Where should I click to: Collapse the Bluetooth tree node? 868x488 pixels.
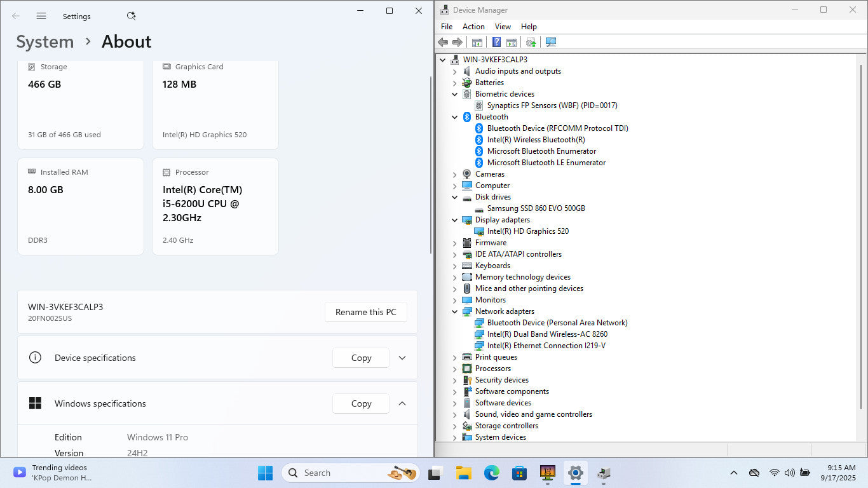tap(454, 117)
